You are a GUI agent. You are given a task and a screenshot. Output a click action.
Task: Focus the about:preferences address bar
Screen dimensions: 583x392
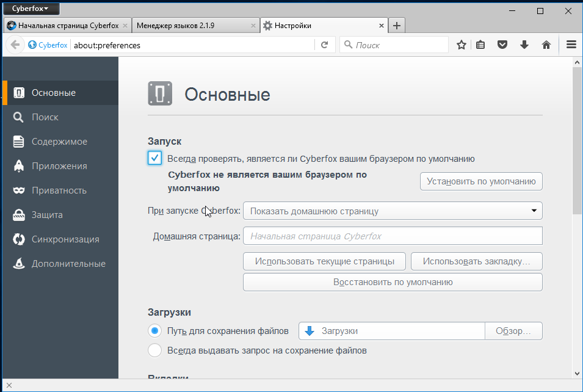(x=192, y=45)
